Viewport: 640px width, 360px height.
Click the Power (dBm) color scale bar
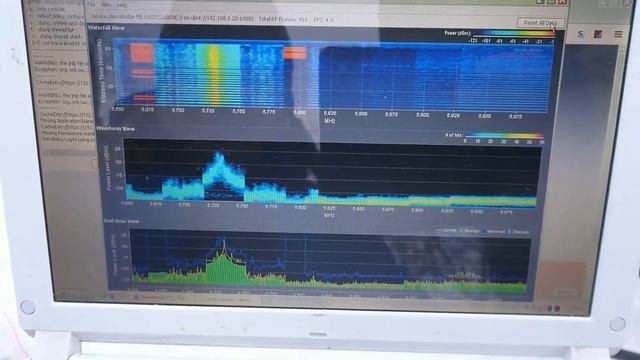tap(513, 34)
